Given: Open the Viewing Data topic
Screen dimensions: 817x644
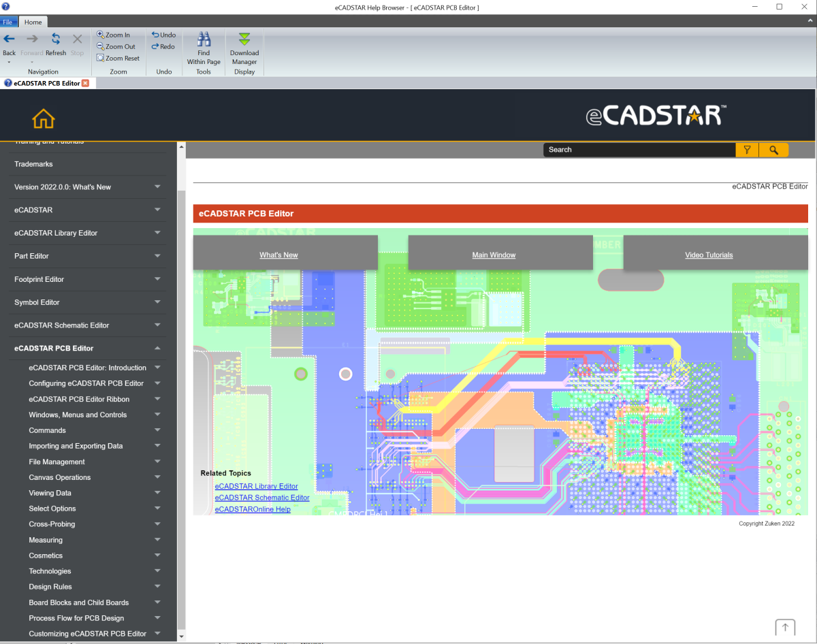Looking at the screenshot, I should tap(50, 493).
